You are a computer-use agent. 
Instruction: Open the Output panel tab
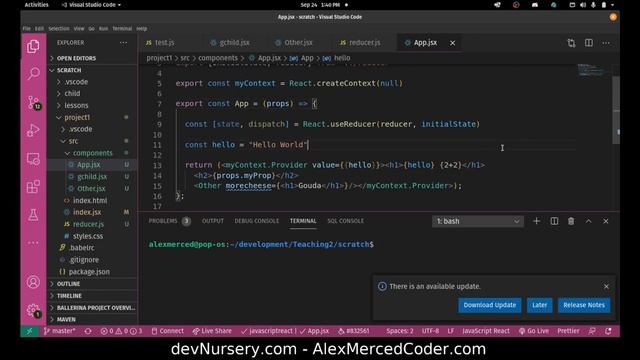click(x=213, y=221)
